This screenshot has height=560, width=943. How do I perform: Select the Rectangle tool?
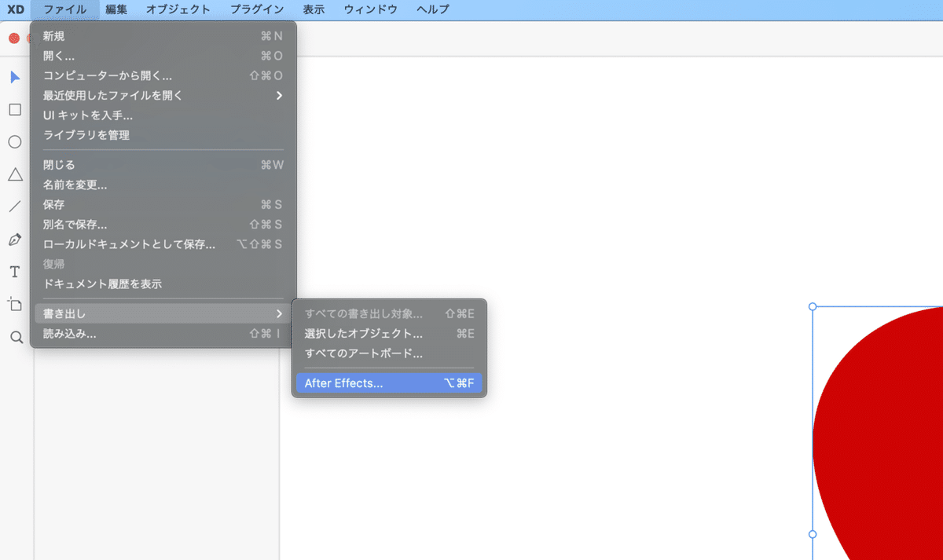[x=15, y=109]
